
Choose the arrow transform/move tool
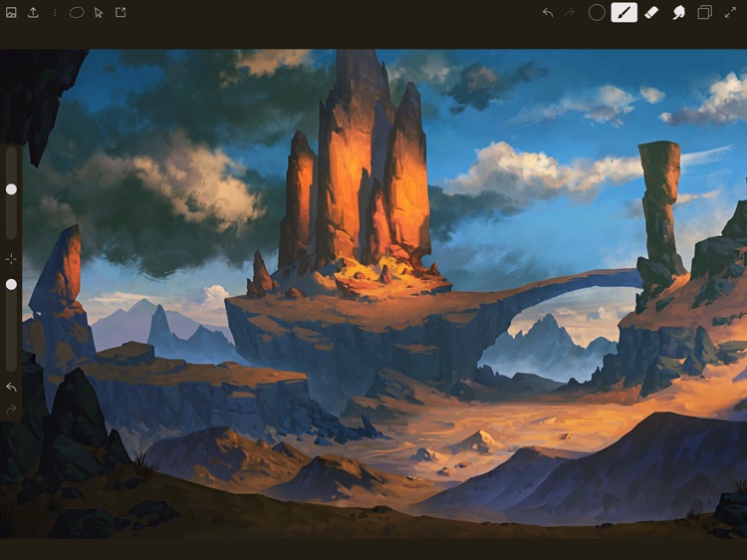point(99,13)
